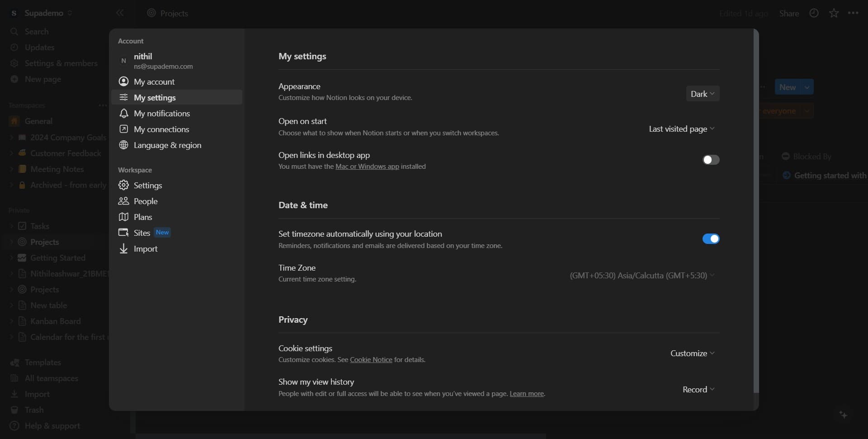Open the Appearance dropdown set to Dark
This screenshot has width=868, height=439.
(703, 94)
